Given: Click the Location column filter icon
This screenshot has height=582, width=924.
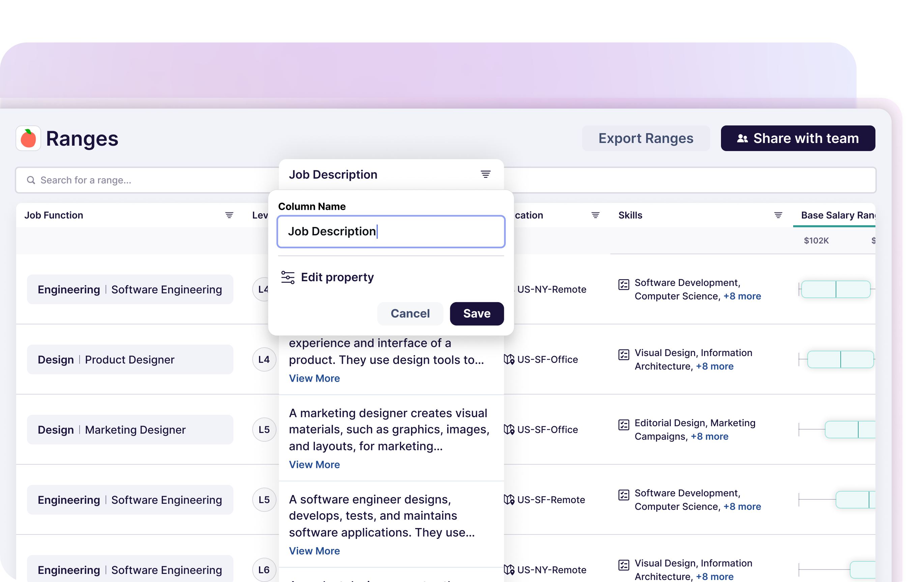Looking at the screenshot, I should coord(595,215).
